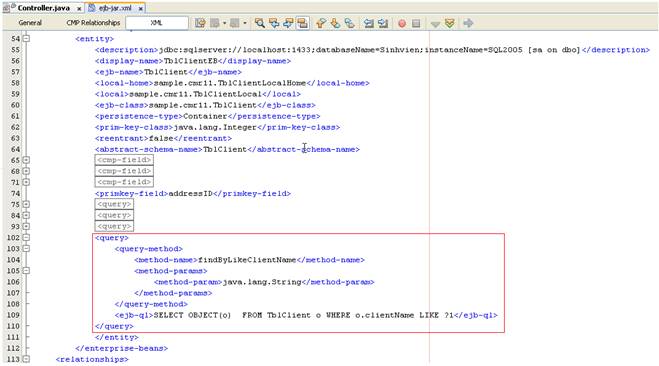This screenshot has width=659, height=366.
Task: Click the Find Selection magnifier icon
Action: [260, 23]
